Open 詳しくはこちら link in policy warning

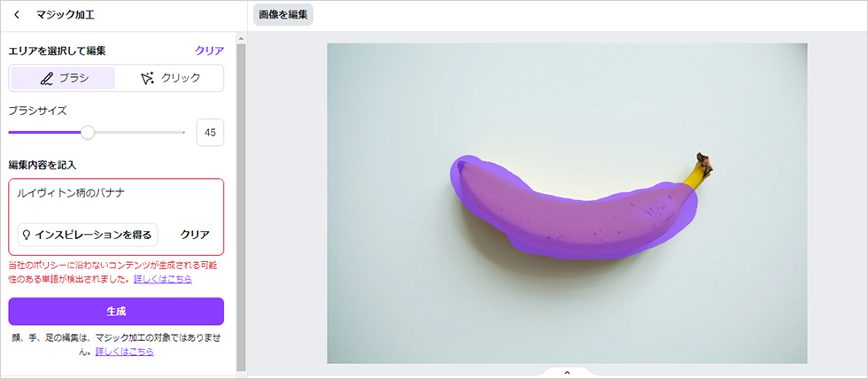[x=163, y=280]
